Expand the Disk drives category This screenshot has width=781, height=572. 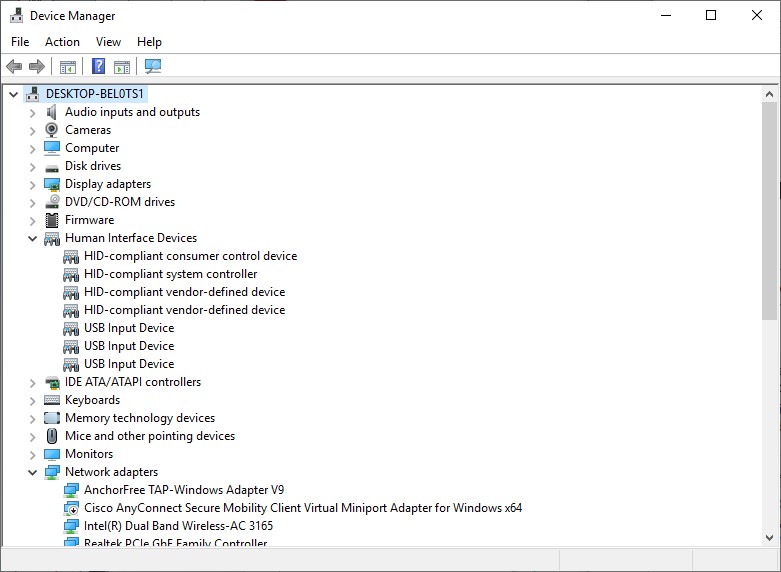tap(32, 166)
